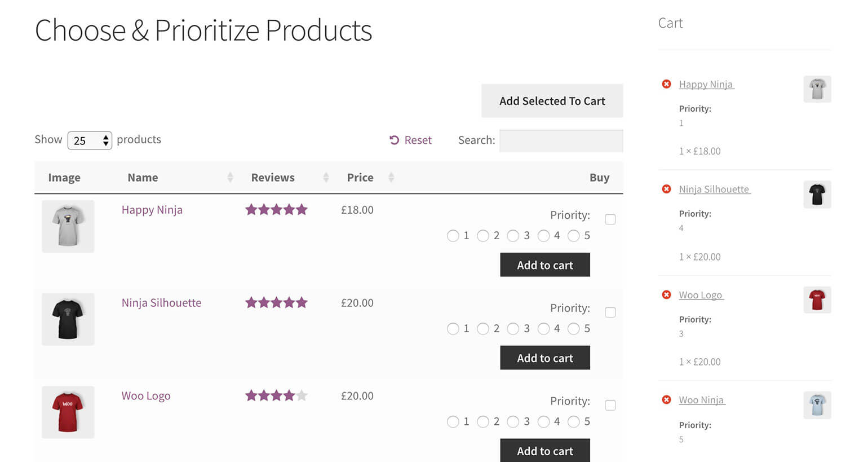Viewport: 868px width, 462px height.
Task: Sort table by Reviews column
Action: click(273, 178)
